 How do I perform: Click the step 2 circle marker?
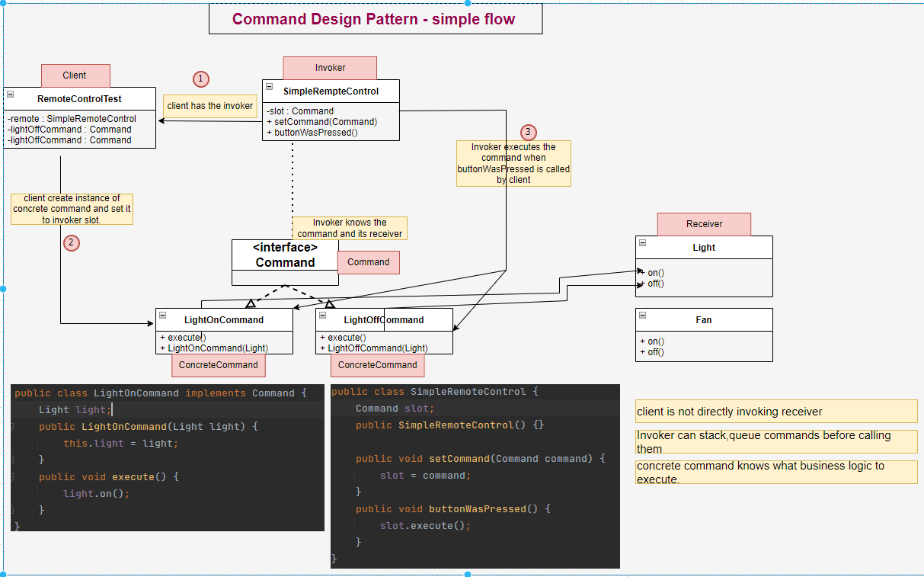tap(71, 243)
